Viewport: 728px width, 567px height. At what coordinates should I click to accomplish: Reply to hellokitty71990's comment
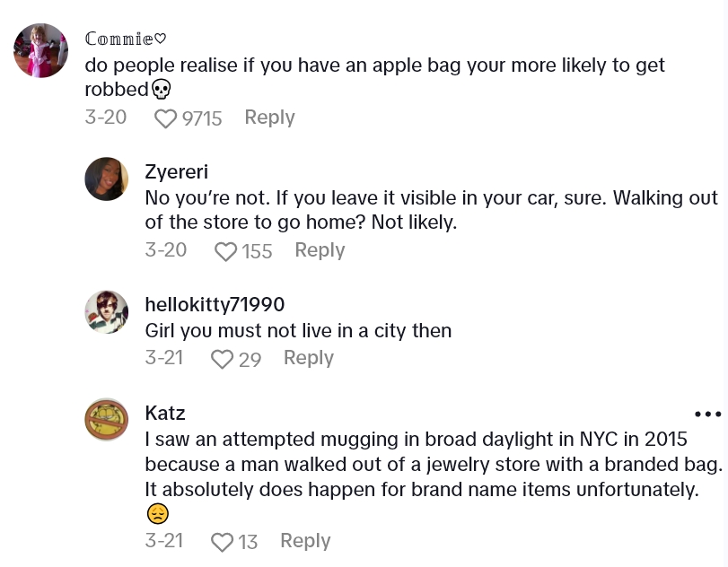(x=308, y=358)
